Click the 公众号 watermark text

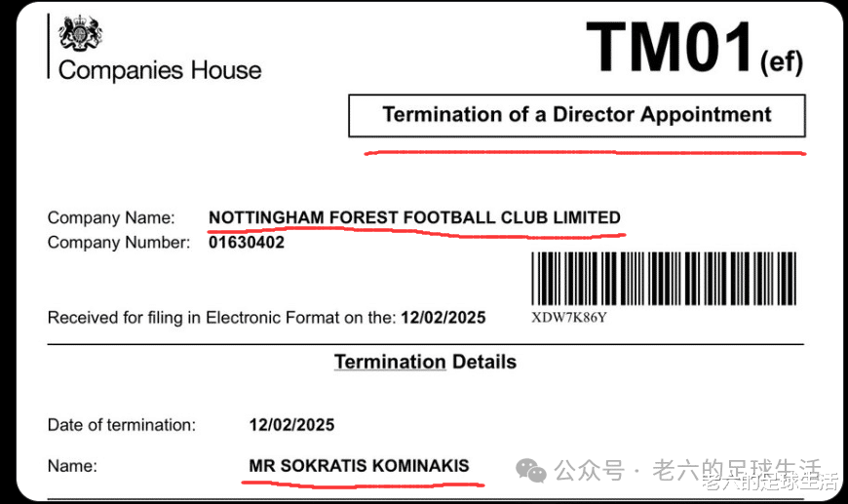(590, 470)
